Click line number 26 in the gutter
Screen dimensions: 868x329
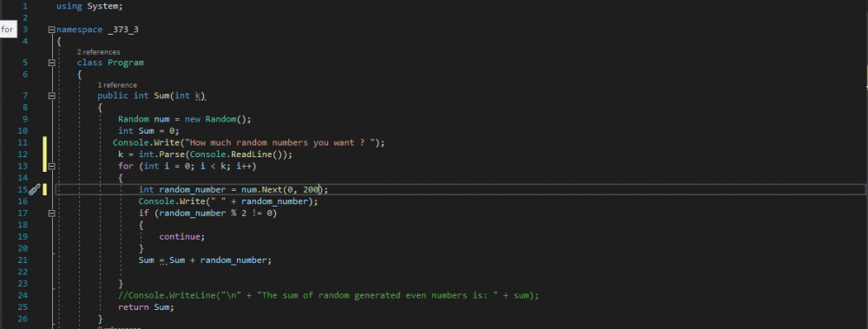click(x=23, y=319)
